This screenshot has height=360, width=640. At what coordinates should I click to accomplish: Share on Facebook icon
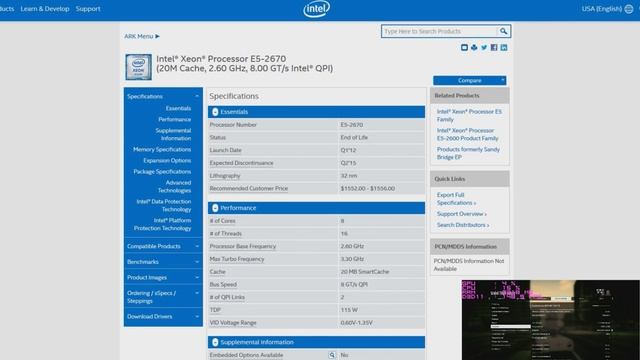pos(494,47)
